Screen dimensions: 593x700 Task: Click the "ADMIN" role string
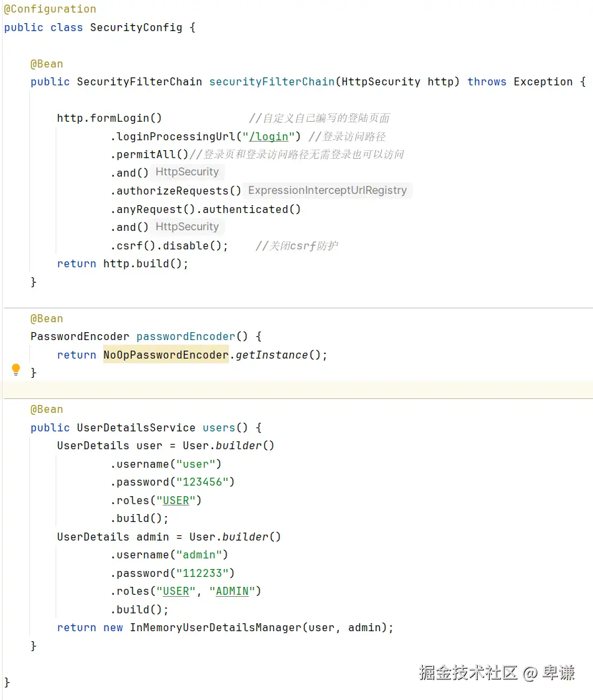tap(232, 591)
